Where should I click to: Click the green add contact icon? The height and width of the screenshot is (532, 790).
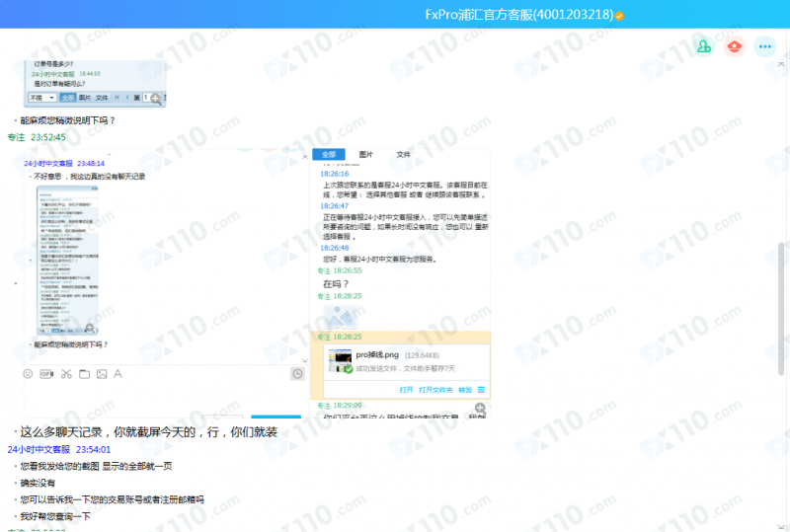click(702, 46)
